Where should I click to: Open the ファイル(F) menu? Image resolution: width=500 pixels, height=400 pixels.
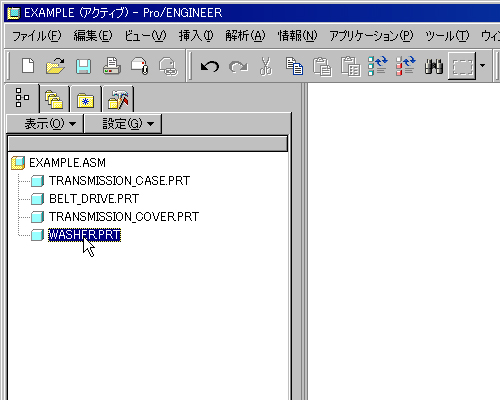pos(37,36)
